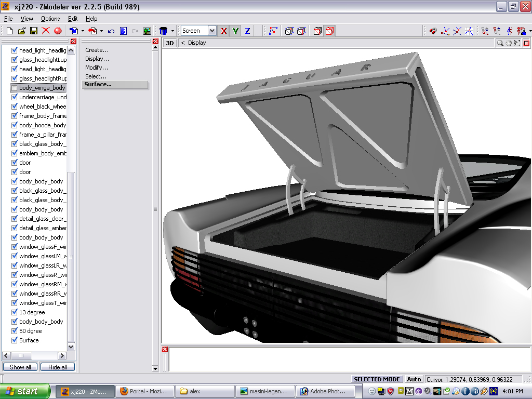Click the blue bucket primitive icon

(164, 31)
